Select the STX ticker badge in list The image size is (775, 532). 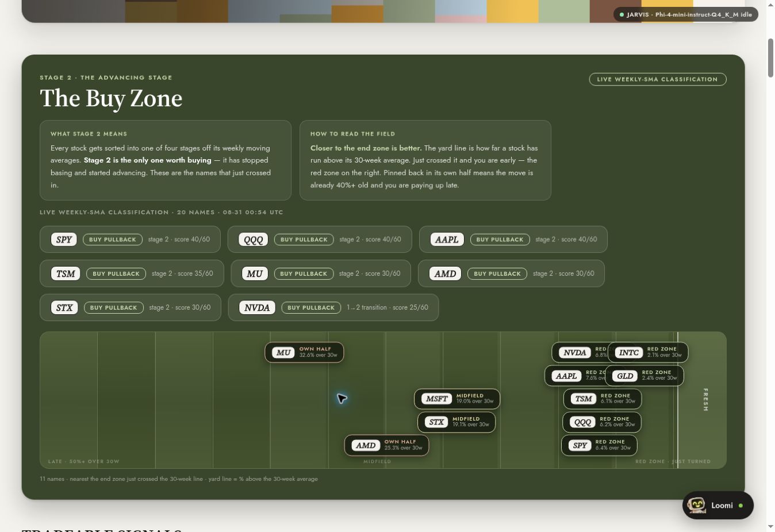64,307
